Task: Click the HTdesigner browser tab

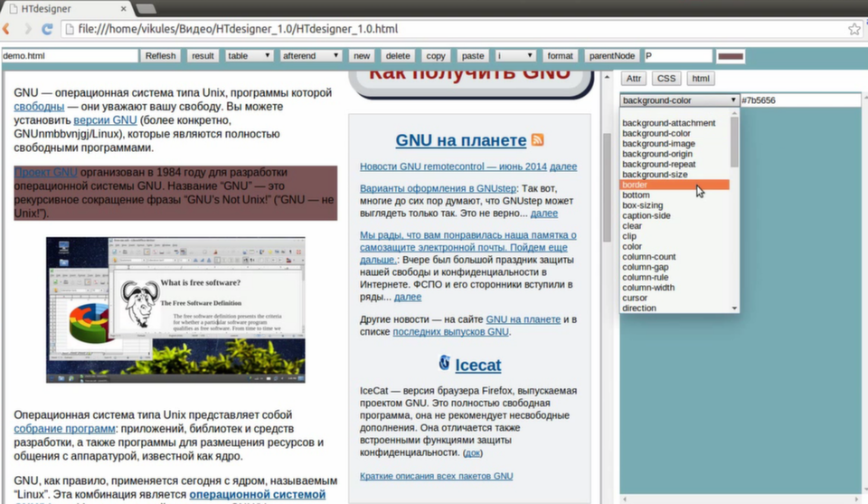Action: (66, 8)
